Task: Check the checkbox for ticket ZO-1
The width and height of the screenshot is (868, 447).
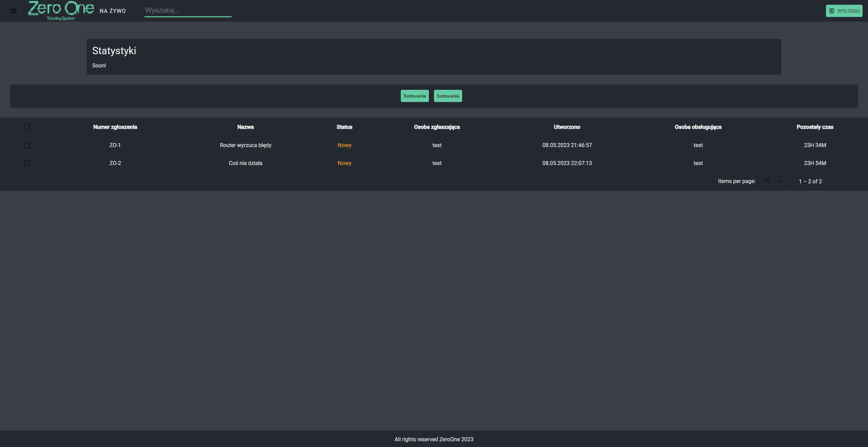Action: point(27,145)
